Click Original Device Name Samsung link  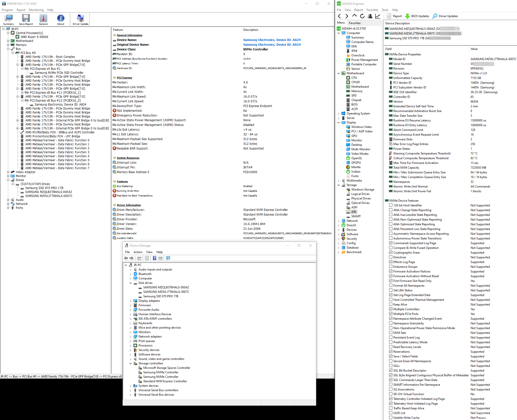pyautogui.click(x=272, y=44)
